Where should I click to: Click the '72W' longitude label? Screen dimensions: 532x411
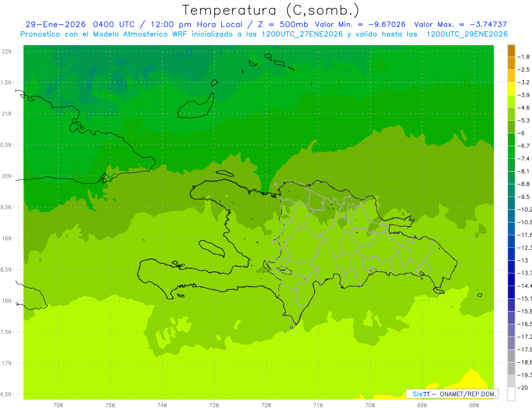pyautogui.click(x=266, y=405)
